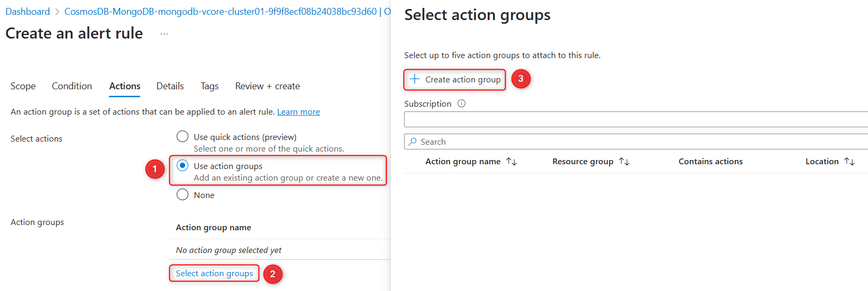
Task: Select Use action groups radio button
Action: click(182, 166)
